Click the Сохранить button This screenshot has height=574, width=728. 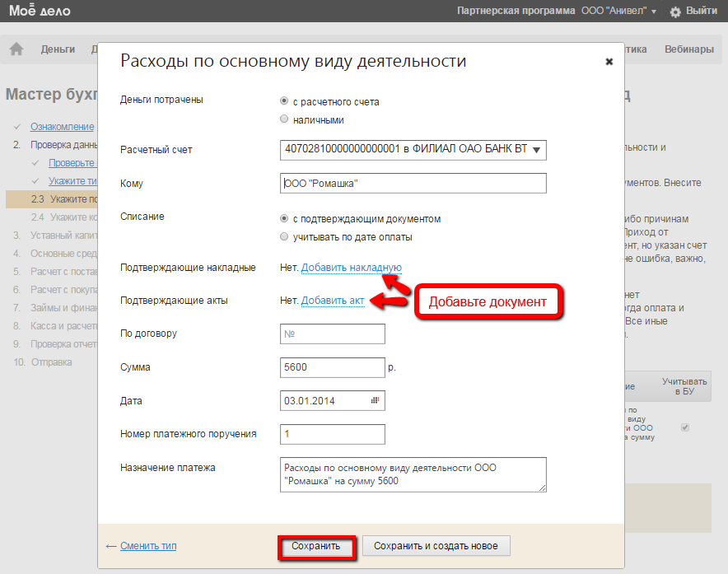click(x=315, y=546)
